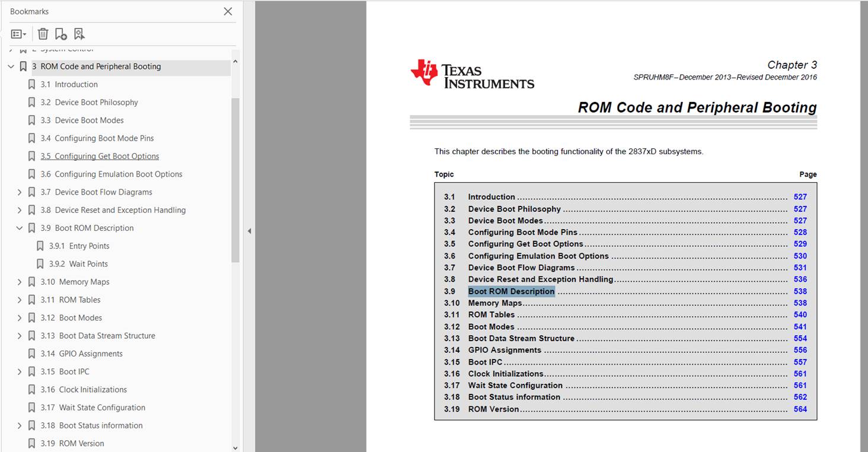Image resolution: width=868 pixels, height=452 pixels.
Task: Click the bookmarks panel scrollbar thumb
Action: click(235, 180)
